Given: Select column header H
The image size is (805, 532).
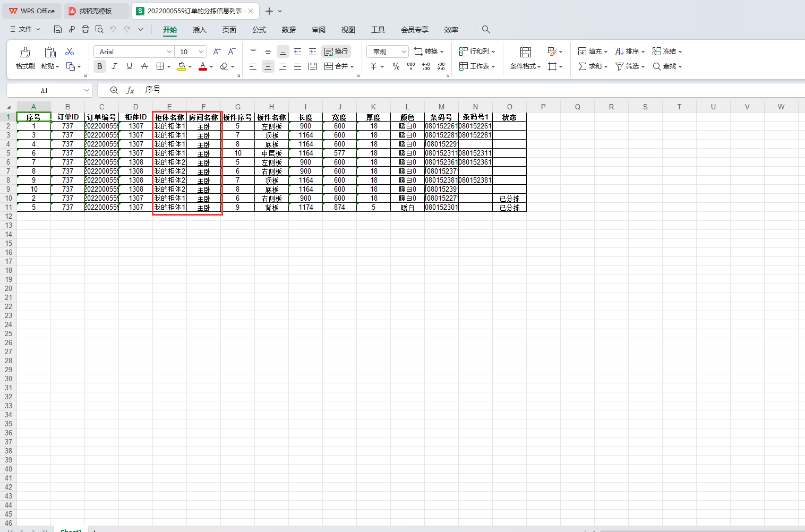Looking at the screenshot, I should 271,107.
